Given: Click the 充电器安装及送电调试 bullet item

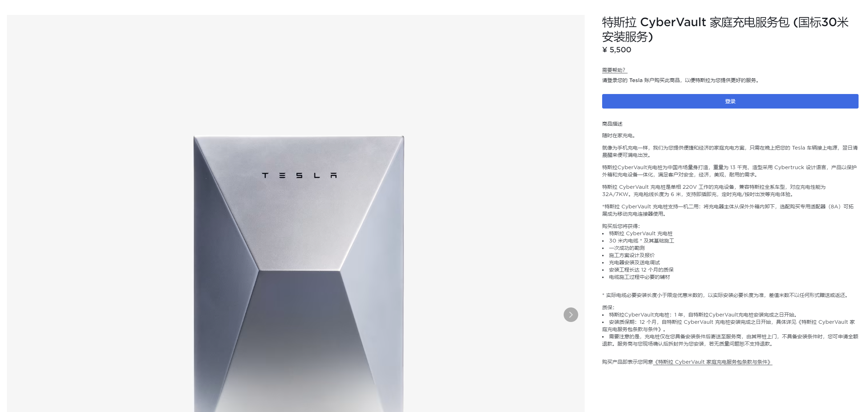Looking at the screenshot, I should pyautogui.click(x=634, y=262).
